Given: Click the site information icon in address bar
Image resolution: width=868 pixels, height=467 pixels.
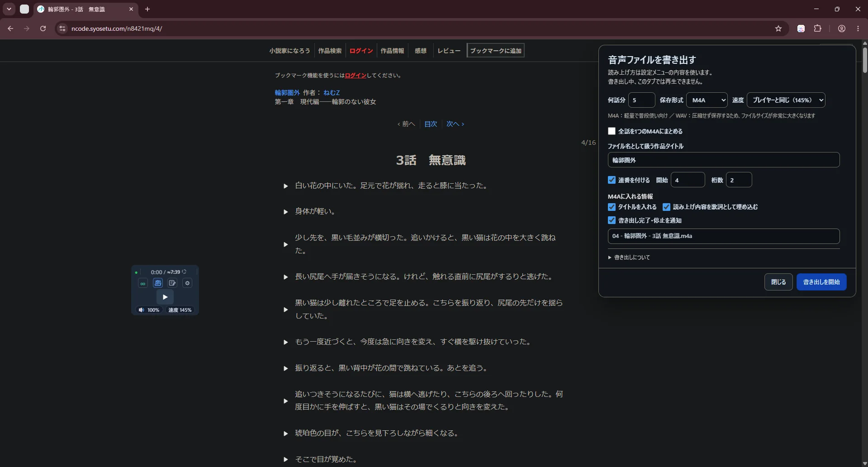Looking at the screenshot, I should [62, 29].
